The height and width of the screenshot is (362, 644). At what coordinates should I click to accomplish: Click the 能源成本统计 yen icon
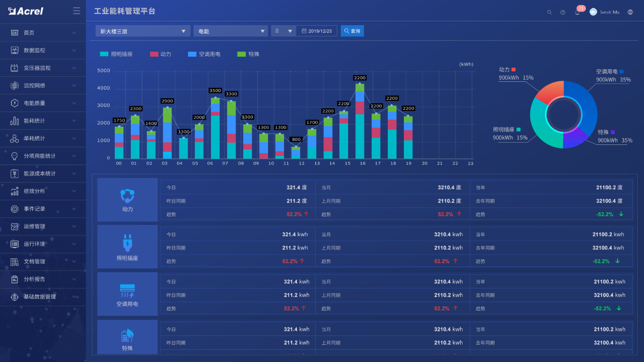click(x=15, y=173)
